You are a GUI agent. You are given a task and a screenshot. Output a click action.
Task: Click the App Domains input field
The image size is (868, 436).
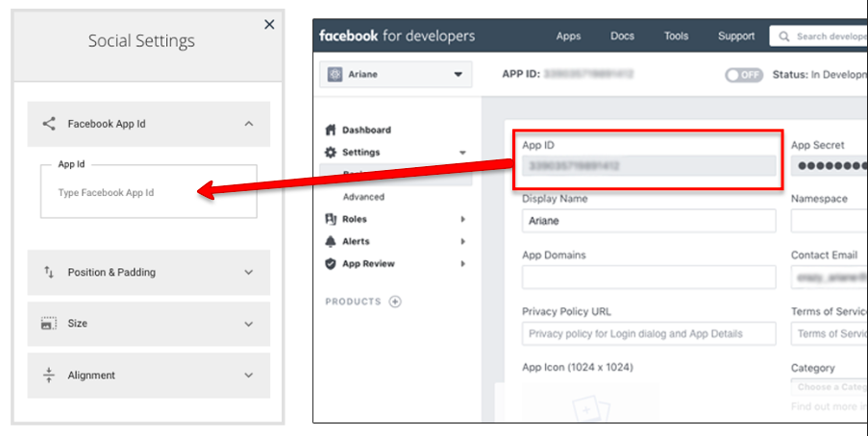pos(649,278)
